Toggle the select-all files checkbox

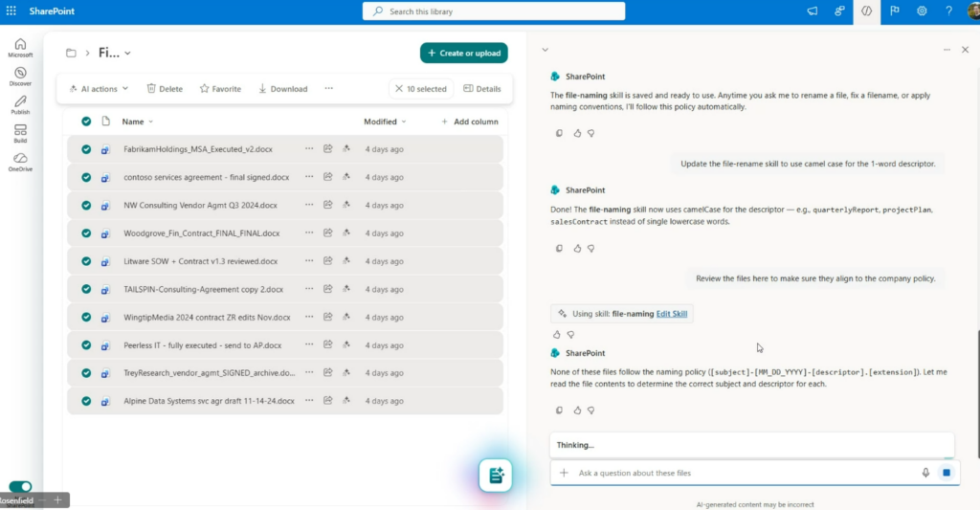[86, 122]
